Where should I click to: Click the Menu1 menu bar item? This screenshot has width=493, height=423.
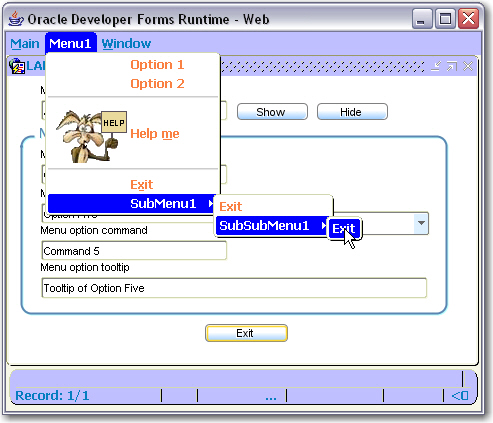click(x=70, y=43)
